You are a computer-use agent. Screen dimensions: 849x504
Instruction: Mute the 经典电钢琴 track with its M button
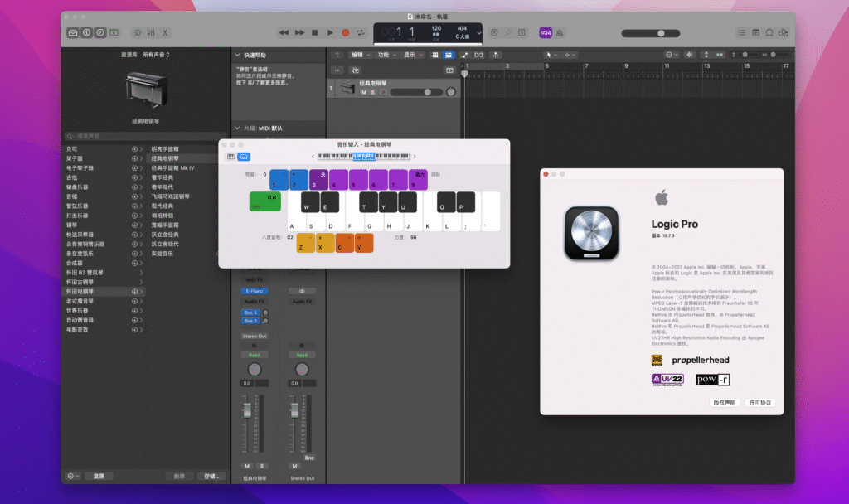click(x=364, y=91)
